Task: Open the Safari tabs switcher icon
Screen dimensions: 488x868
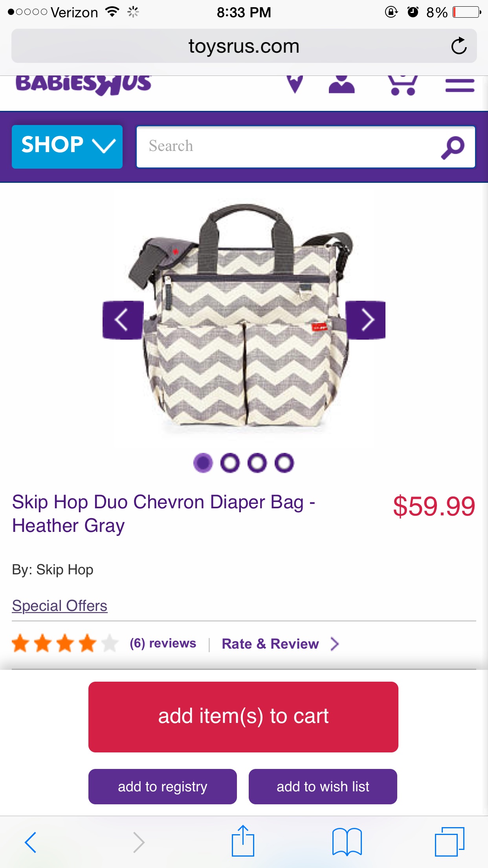Action: pyautogui.click(x=449, y=842)
